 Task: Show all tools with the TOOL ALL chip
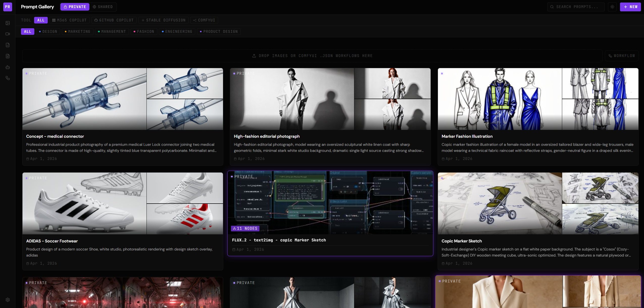point(41,20)
